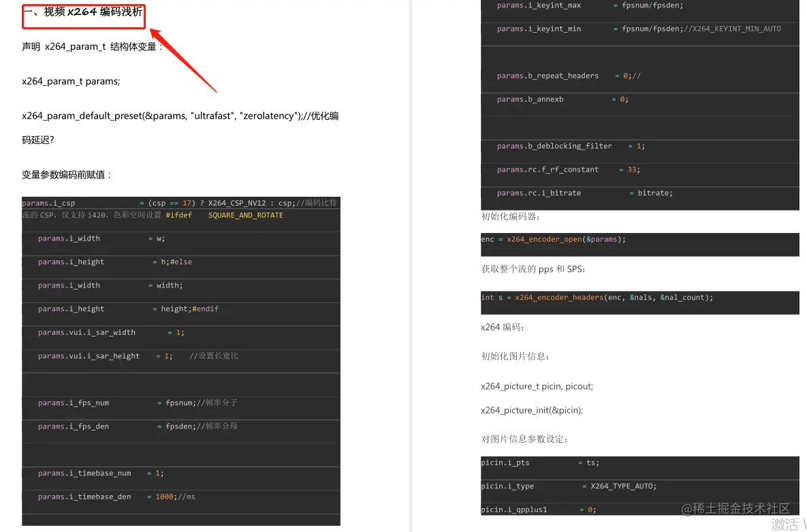Click the 'params.rc.f_rf_constant' code line

point(568,170)
